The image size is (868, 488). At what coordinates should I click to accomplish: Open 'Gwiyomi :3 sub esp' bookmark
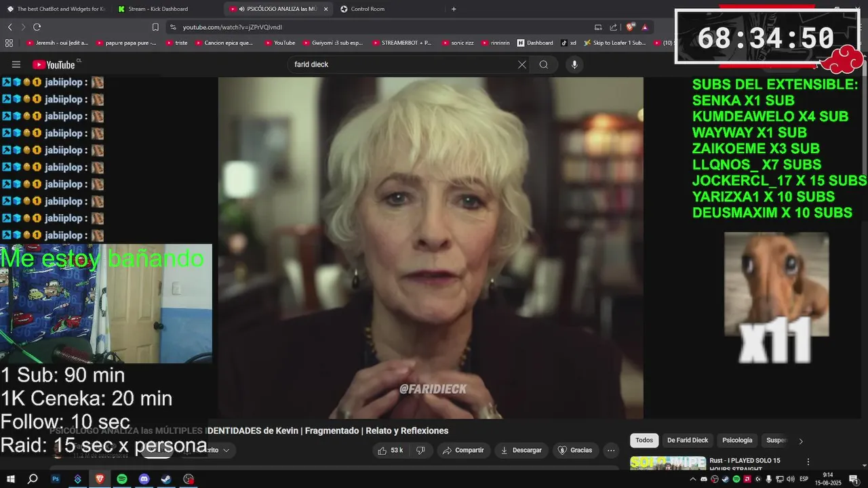pos(332,43)
